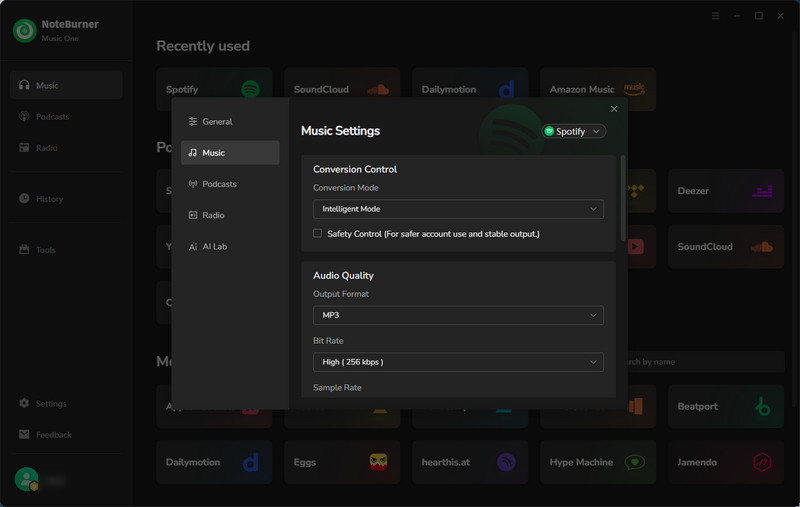
Task: Select the Podcasts settings tab
Action: pos(230,184)
